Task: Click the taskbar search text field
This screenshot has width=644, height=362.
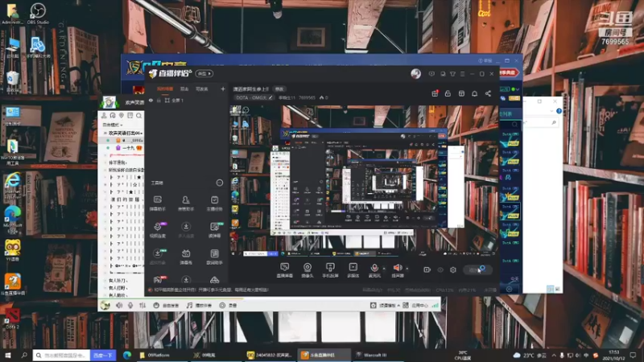Action: click(62, 355)
